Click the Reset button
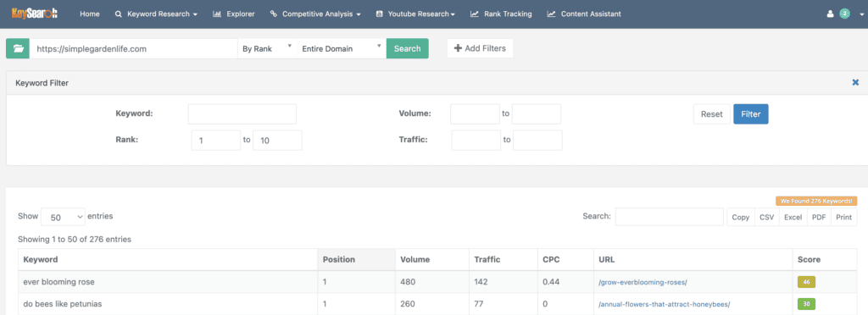 pyautogui.click(x=712, y=114)
